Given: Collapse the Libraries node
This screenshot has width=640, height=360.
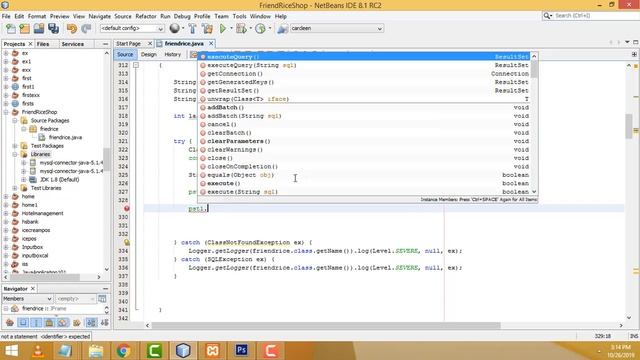Looking at the screenshot, I should pos(15,154).
